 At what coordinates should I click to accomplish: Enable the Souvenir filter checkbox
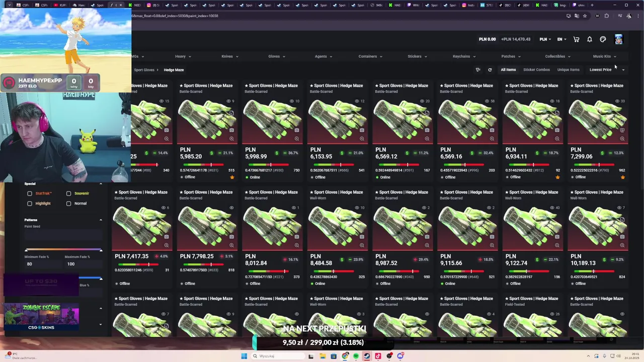pyautogui.click(x=68, y=194)
